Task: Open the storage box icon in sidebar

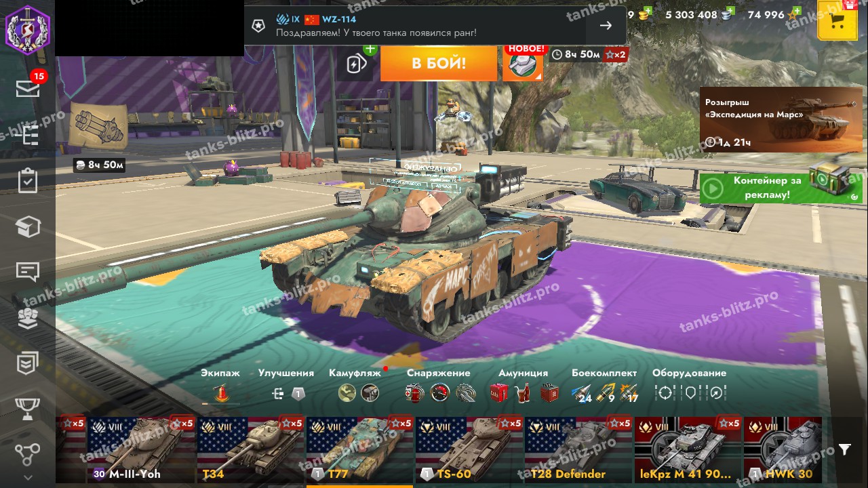Action: pyautogui.click(x=28, y=227)
